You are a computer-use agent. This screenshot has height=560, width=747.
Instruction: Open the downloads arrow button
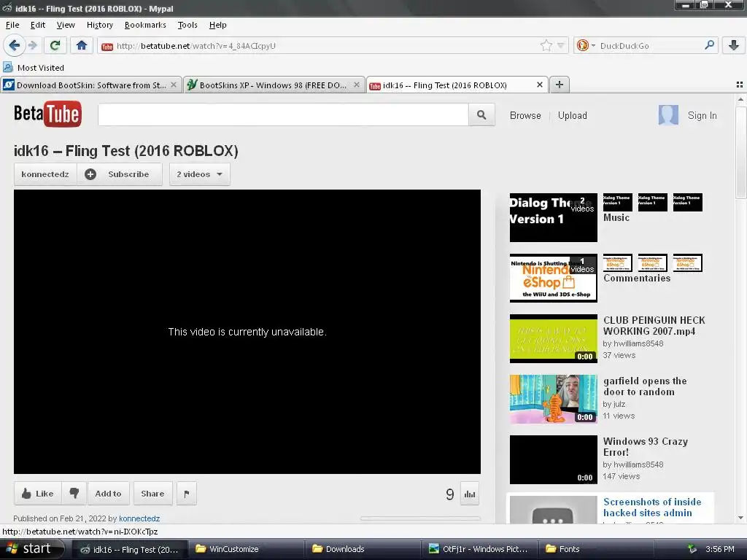coord(734,45)
